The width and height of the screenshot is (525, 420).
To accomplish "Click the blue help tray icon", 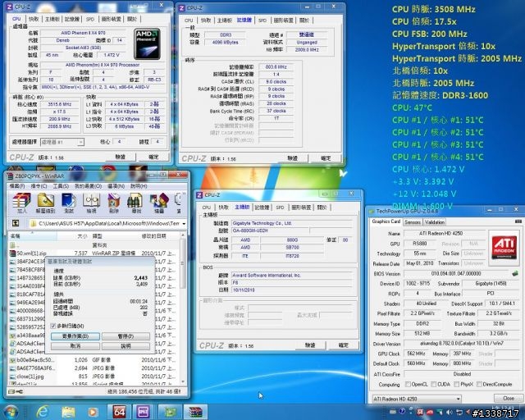I will [x=402, y=411].
